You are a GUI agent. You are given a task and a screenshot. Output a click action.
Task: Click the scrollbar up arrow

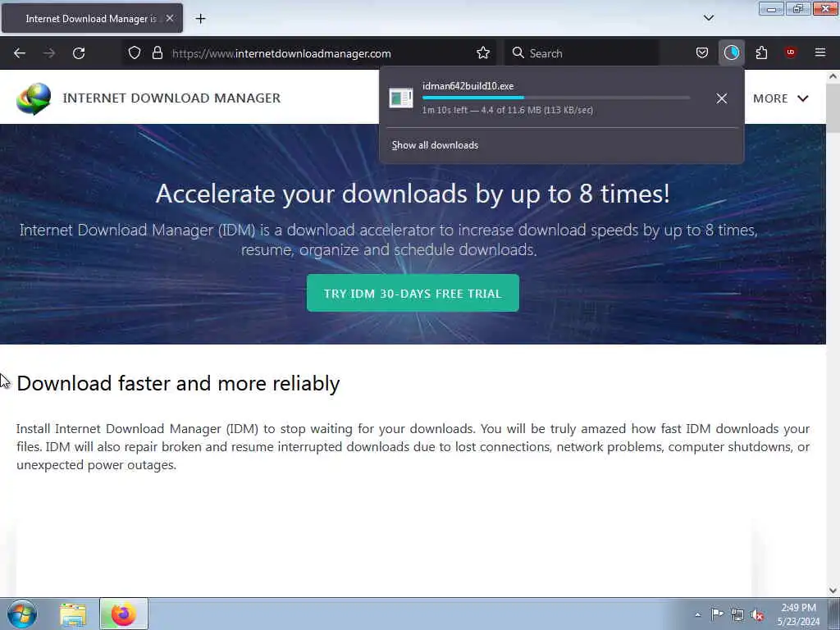tap(833, 76)
